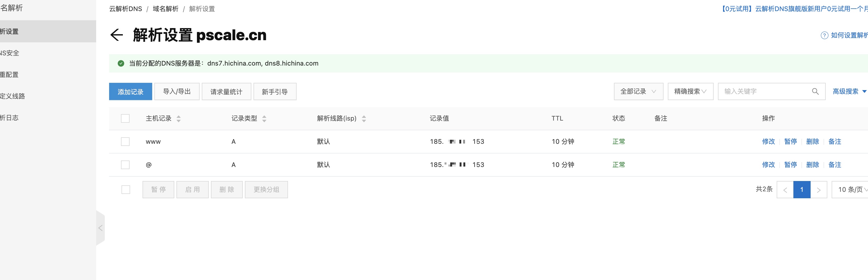Screen dimensions: 868x280
Task: Click the 10 分钟 TTL in @ row
Action: [563, 165]
